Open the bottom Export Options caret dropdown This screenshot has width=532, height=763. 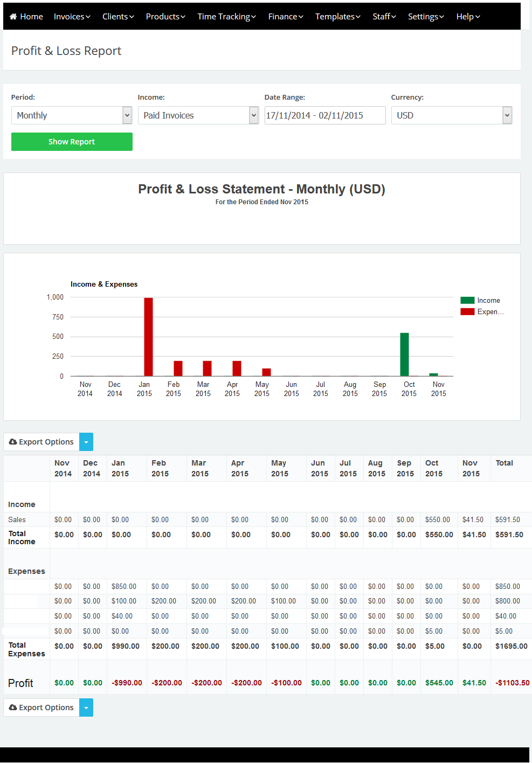86,707
